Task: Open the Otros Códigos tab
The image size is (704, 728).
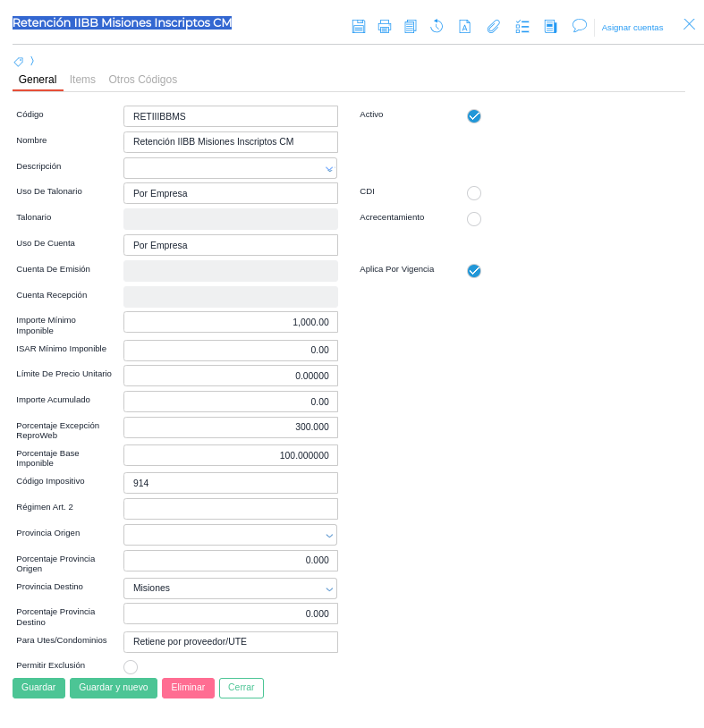Action: click(143, 80)
